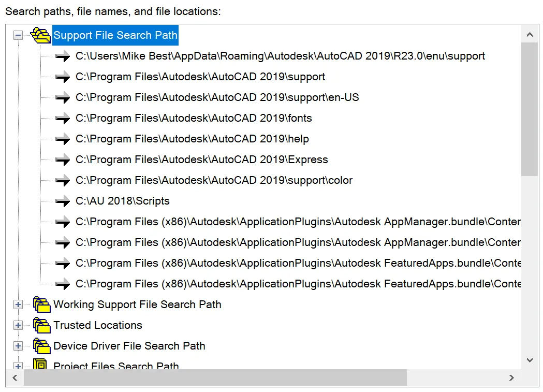Expand the Trusted Locations node
This screenshot has height=392, width=543.
click(x=18, y=325)
